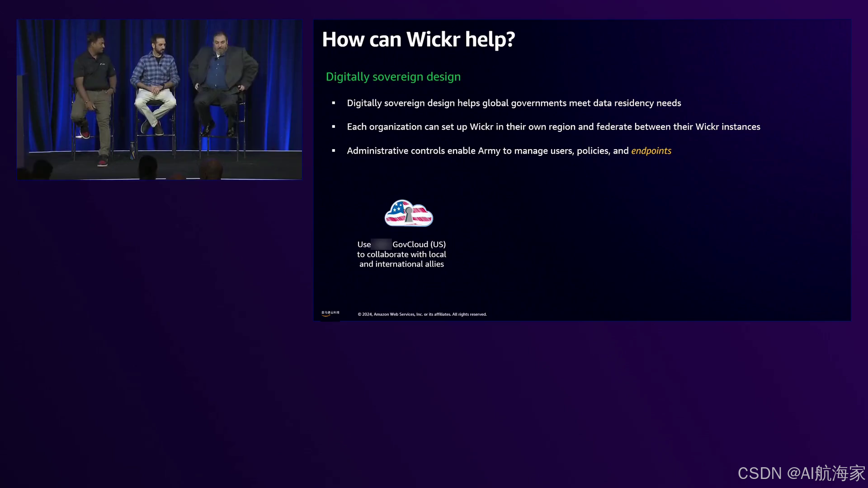Screen dimensions: 868x488
Task: Click the speaker video thumbnail
Action: coord(159,99)
